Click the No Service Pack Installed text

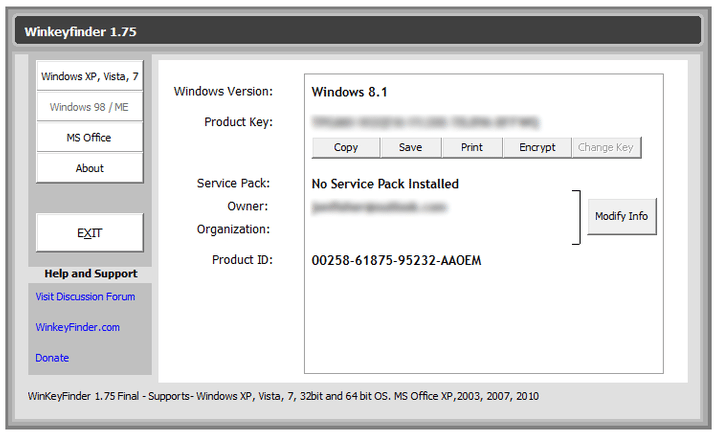click(x=385, y=184)
